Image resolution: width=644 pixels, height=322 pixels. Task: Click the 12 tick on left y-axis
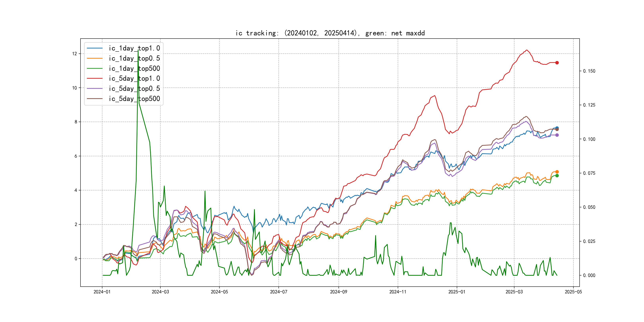coord(75,54)
